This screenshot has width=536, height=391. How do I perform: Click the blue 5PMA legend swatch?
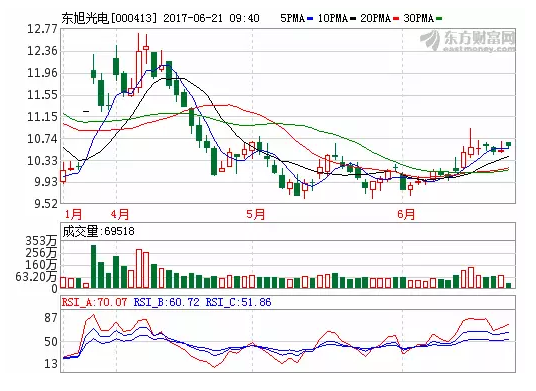(x=310, y=19)
